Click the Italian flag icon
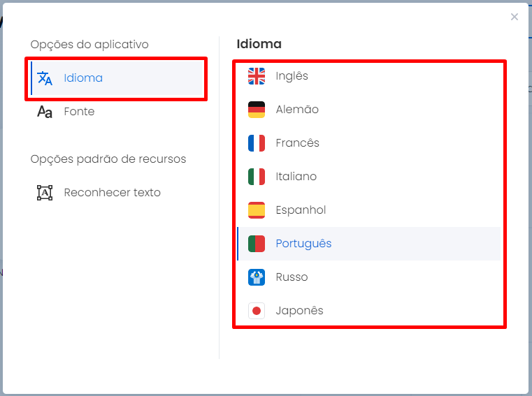This screenshot has width=532, height=396. pos(257,177)
